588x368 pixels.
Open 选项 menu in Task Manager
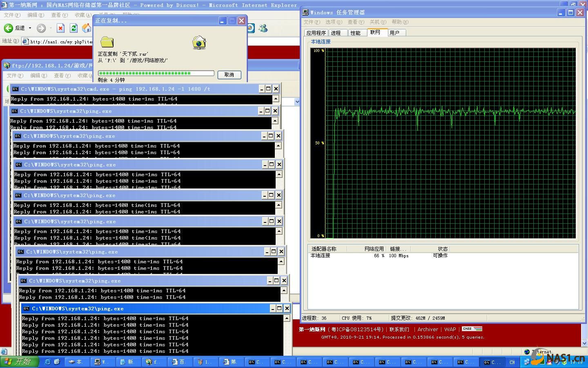[334, 22]
